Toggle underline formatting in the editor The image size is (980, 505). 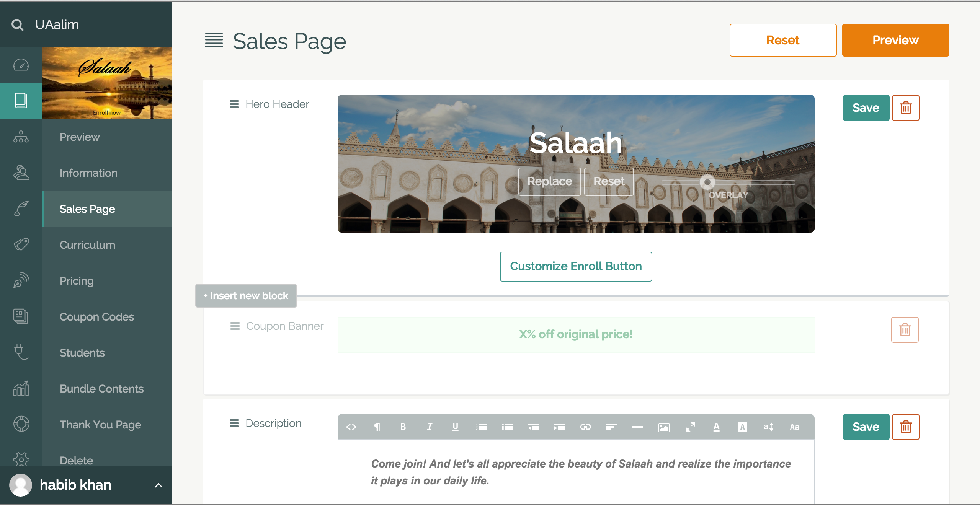click(x=455, y=427)
